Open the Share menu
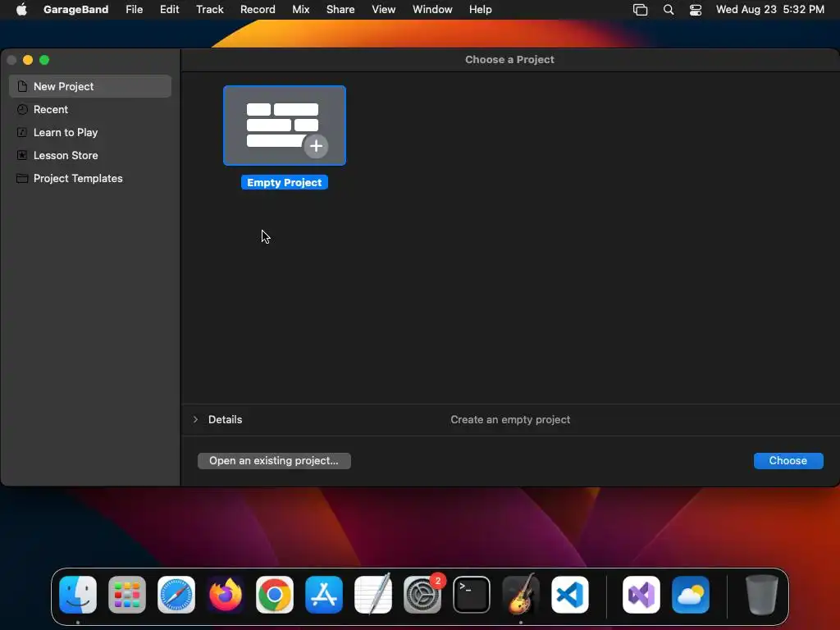The image size is (840, 630). (x=340, y=9)
